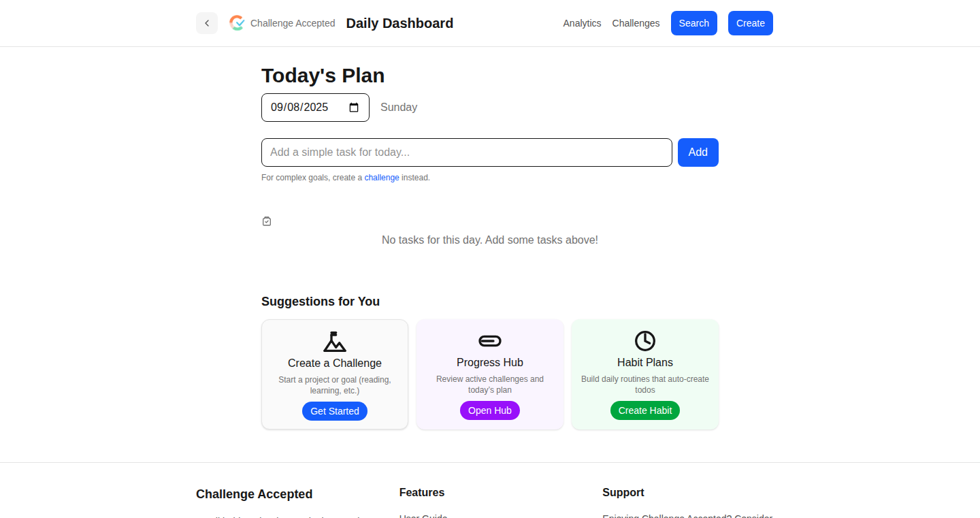This screenshot has height=518, width=980.
Task: Click the clipboard check icon above empty tasks
Action: (x=267, y=221)
